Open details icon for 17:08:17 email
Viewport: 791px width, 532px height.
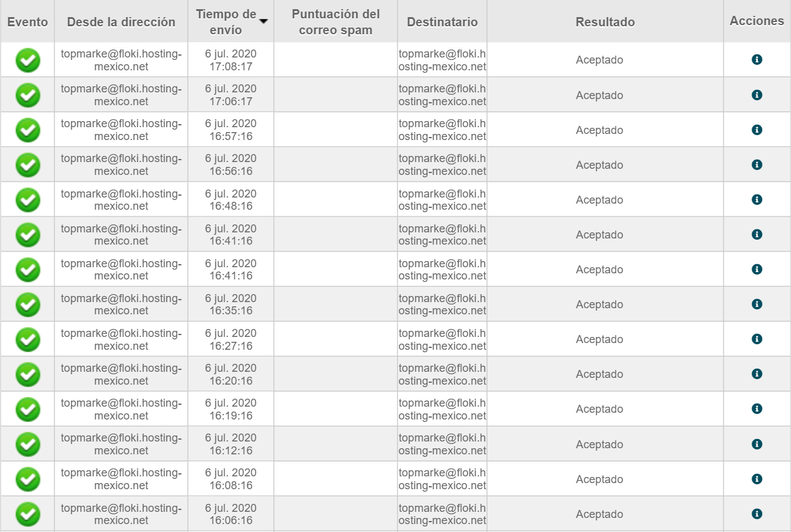[x=757, y=59]
